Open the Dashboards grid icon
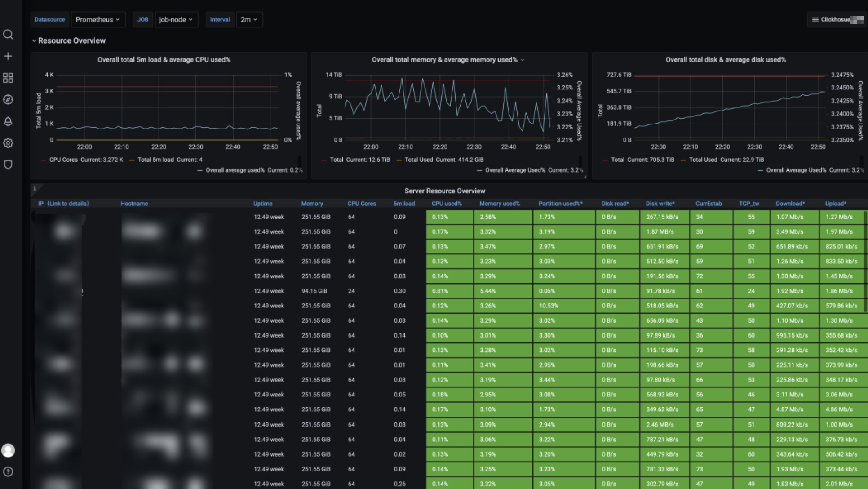 8,78
